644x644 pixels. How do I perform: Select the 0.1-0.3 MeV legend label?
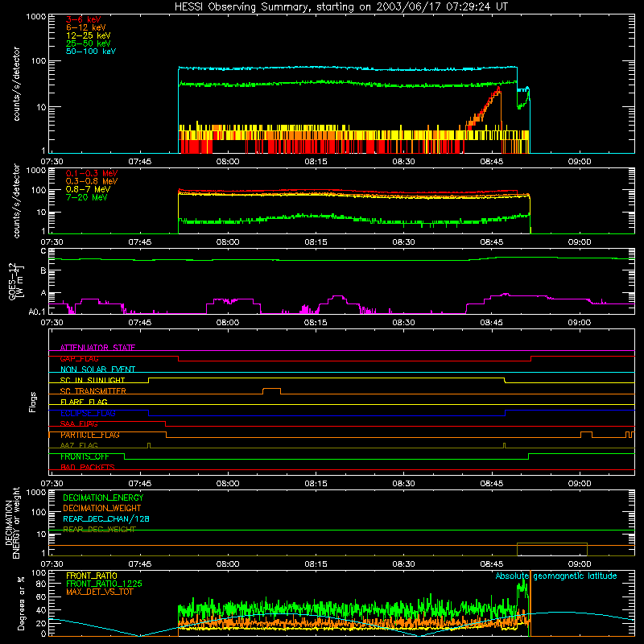point(92,173)
